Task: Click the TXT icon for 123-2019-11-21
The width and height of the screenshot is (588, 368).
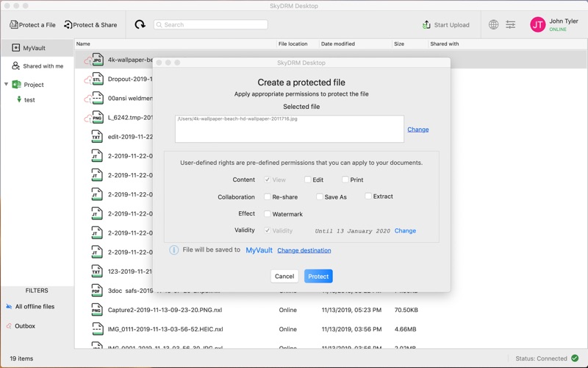Action: coord(97,271)
